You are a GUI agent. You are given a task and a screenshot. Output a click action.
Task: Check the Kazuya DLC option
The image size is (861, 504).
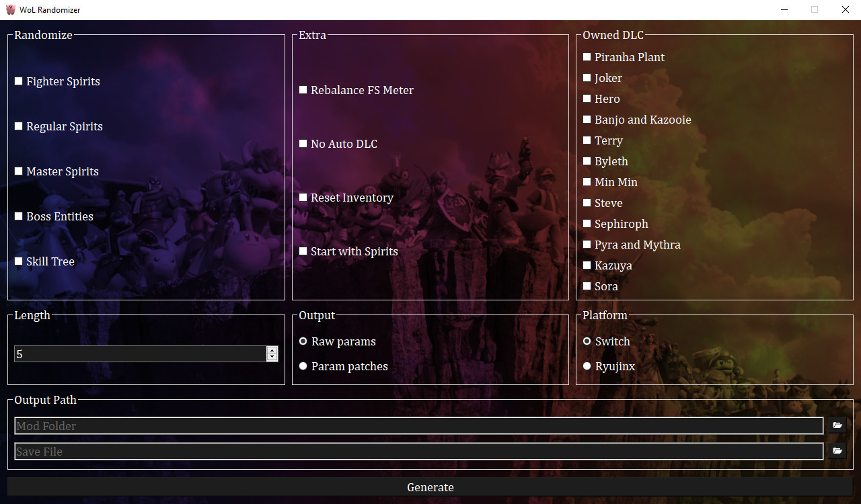pos(587,265)
